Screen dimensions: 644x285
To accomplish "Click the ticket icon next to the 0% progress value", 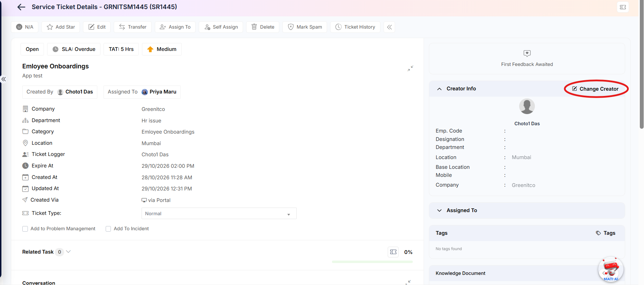I will (393, 252).
